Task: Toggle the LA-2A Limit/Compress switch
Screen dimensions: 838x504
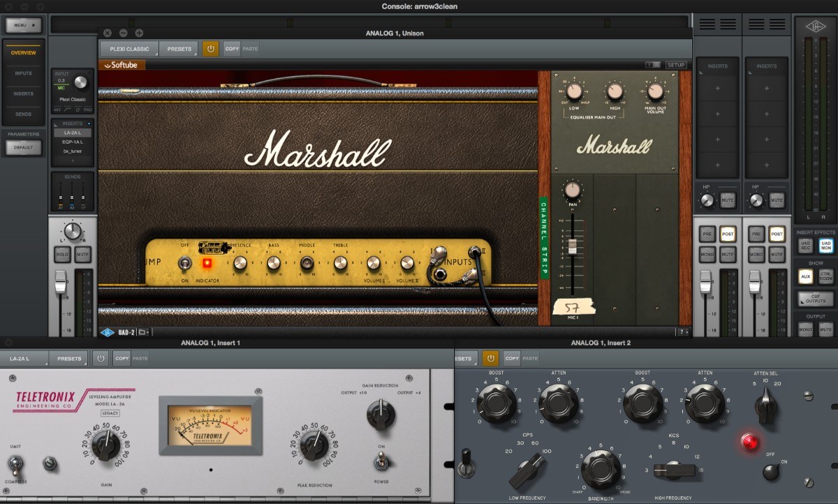Action: pos(15,464)
